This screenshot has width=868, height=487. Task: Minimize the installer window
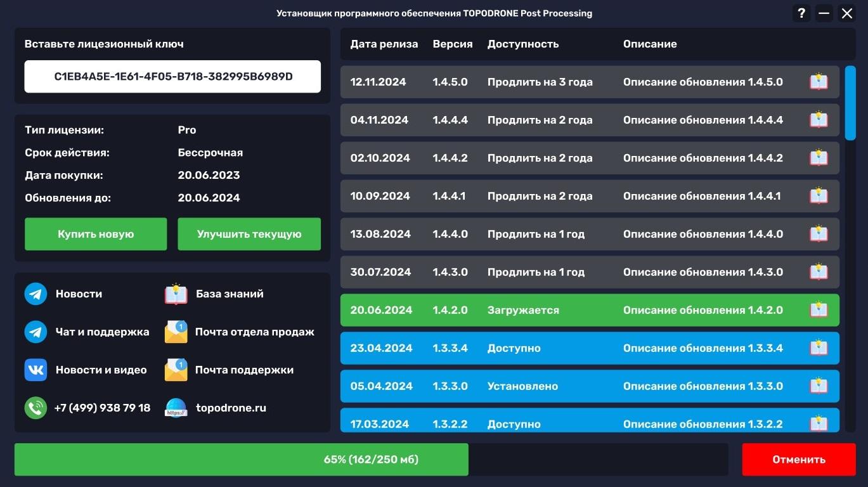(824, 13)
